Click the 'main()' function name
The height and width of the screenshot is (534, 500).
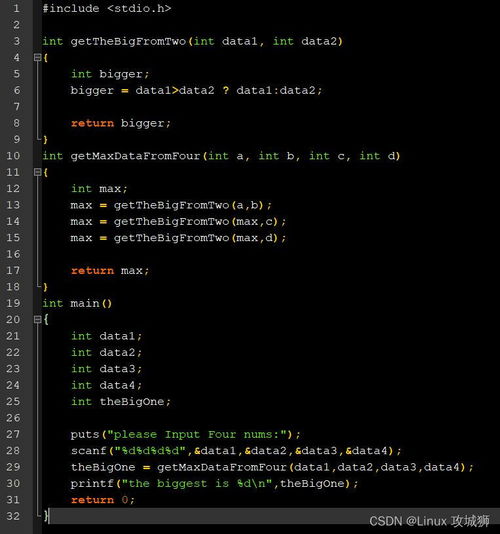(x=91, y=303)
